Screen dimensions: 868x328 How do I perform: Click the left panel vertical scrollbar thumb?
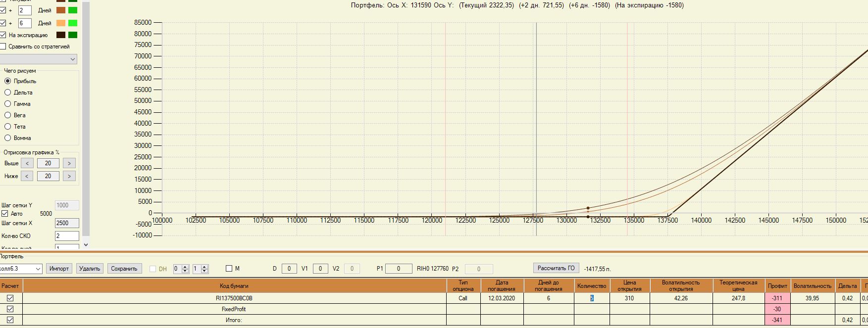tap(86, 119)
